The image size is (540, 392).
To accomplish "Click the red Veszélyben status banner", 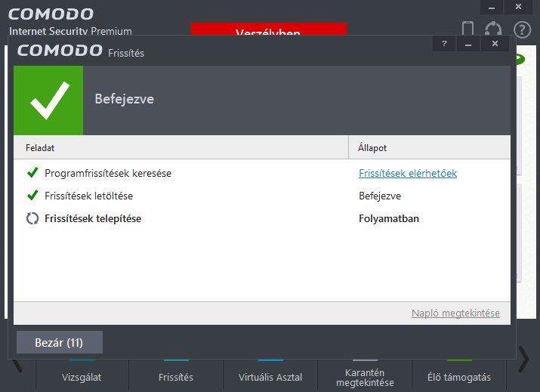I will (268, 29).
